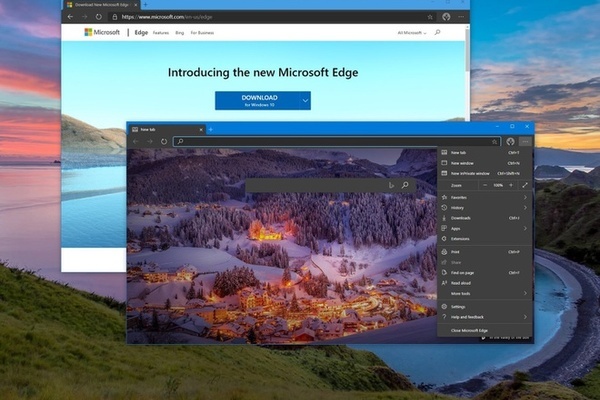600x400 pixels.
Task: Click the Download New Microsoft Edge tab title
Action: pos(102,5)
